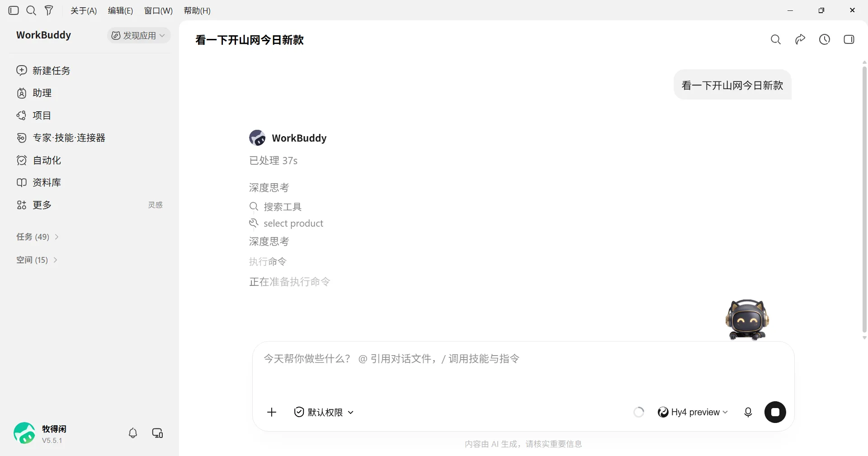Click the user message bubble

732,85
